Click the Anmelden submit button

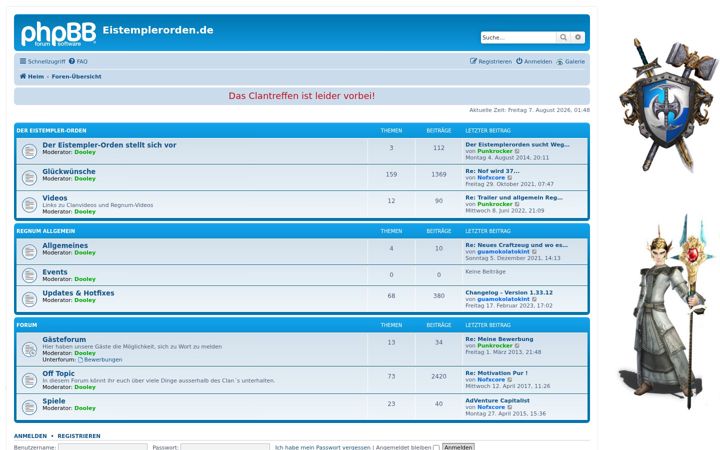tap(458, 447)
